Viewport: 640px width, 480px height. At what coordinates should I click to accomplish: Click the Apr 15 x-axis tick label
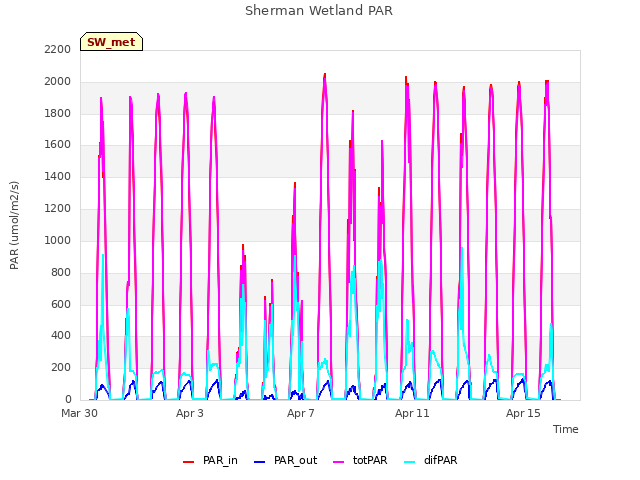pyautogui.click(x=523, y=413)
